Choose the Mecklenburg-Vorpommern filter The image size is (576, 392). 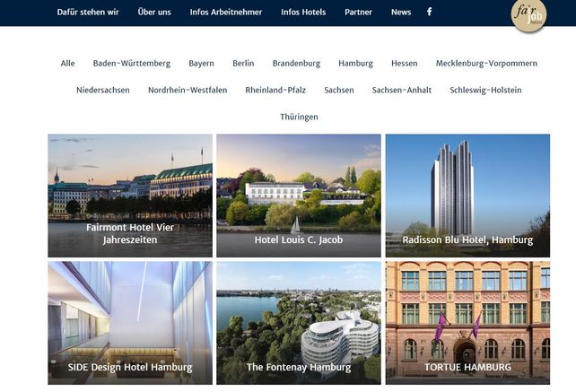point(486,63)
